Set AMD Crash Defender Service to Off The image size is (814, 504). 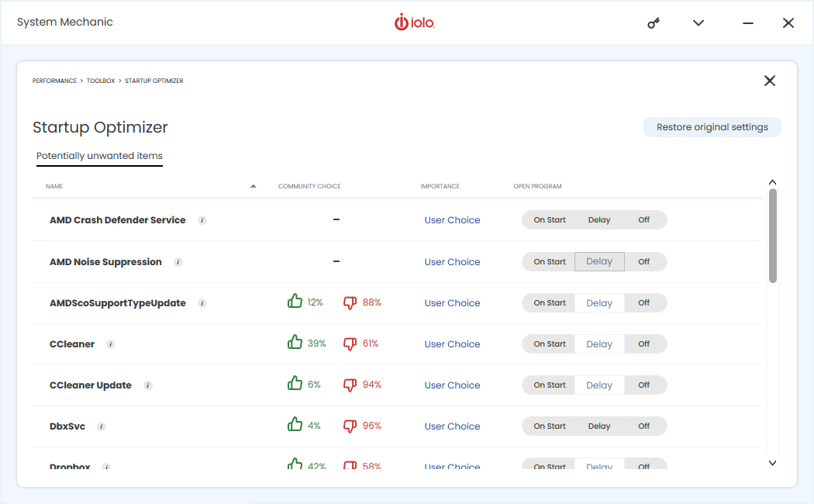coord(644,220)
